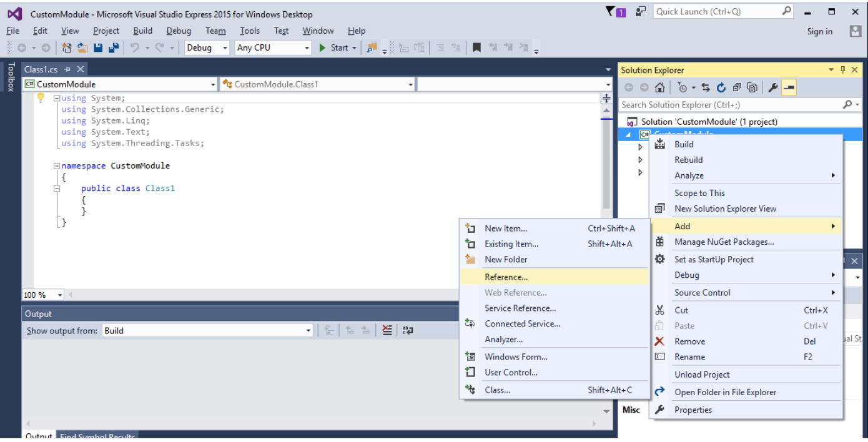
Task: Click the Sign in link
Action: (x=819, y=31)
